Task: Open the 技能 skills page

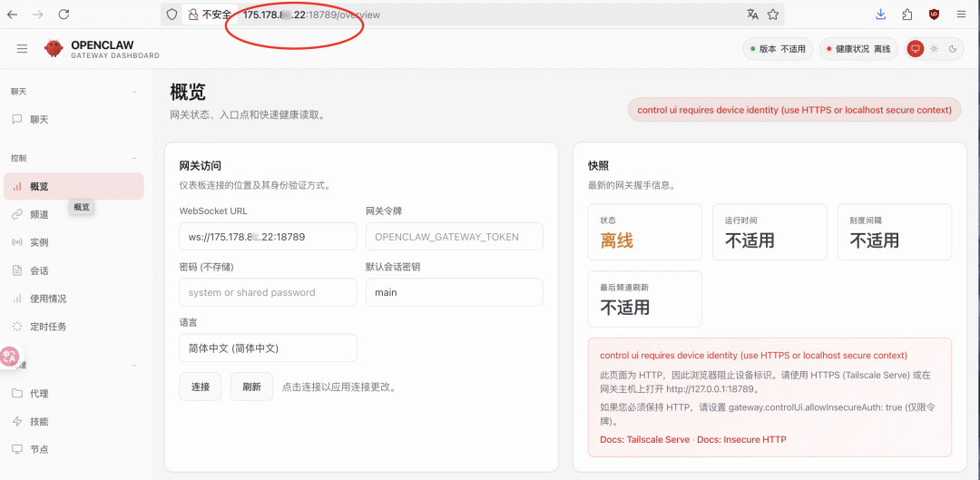Action: click(73, 421)
